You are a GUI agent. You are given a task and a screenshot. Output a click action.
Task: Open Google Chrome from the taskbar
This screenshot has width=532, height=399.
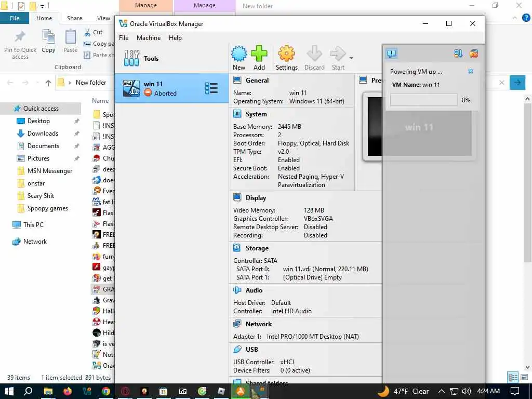click(106, 391)
